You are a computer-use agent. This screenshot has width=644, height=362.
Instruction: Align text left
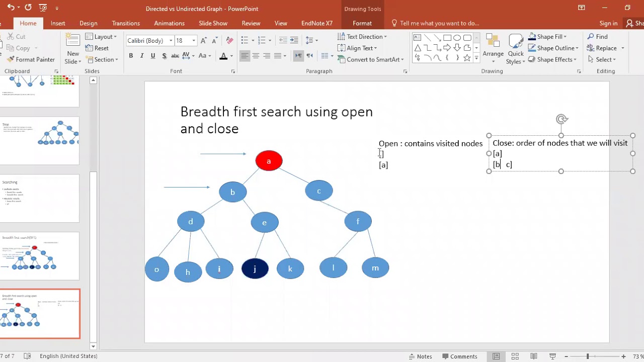(x=245, y=56)
